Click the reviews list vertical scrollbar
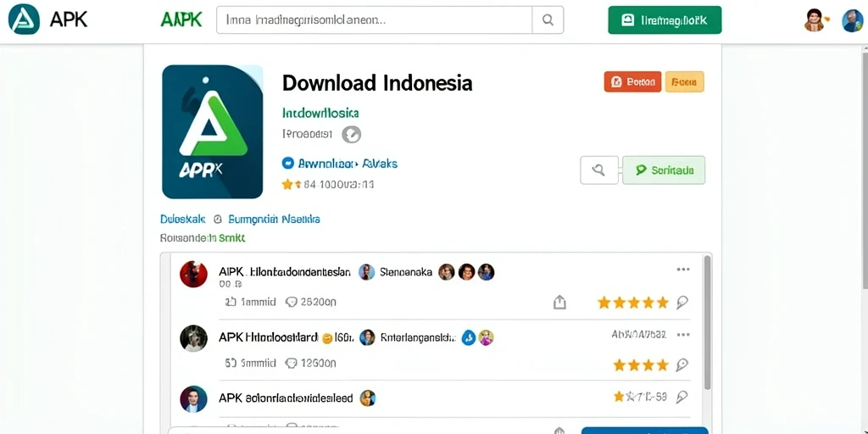 coord(707,323)
